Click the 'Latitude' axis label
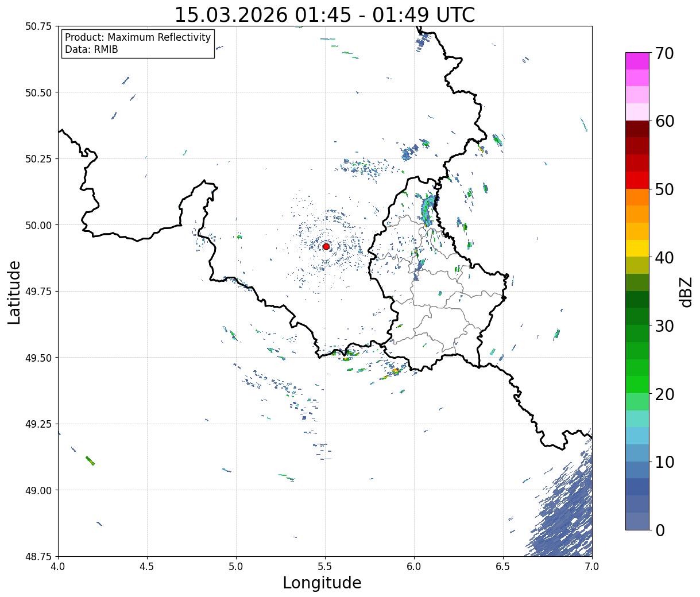The width and height of the screenshot is (700, 597). (x=14, y=292)
